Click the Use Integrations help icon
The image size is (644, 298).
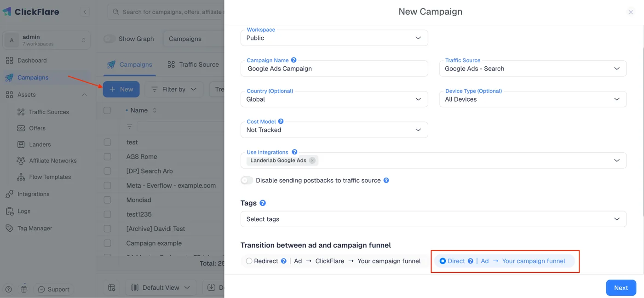tap(295, 152)
